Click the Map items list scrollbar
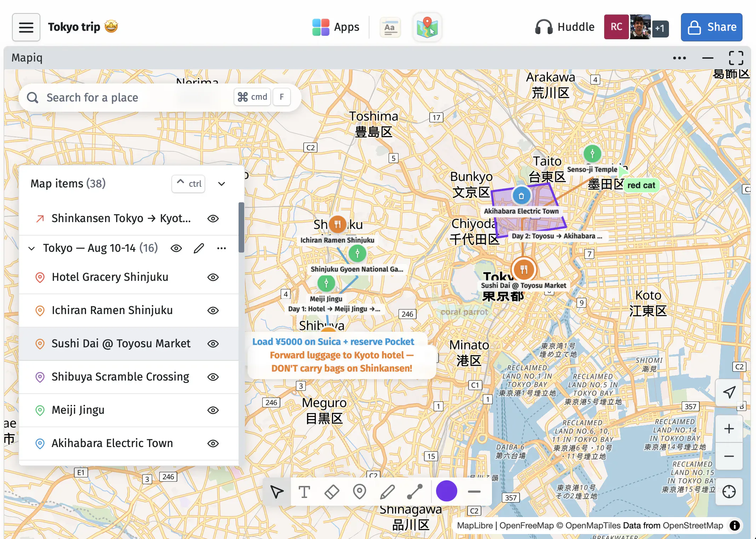756x539 pixels. [241, 227]
